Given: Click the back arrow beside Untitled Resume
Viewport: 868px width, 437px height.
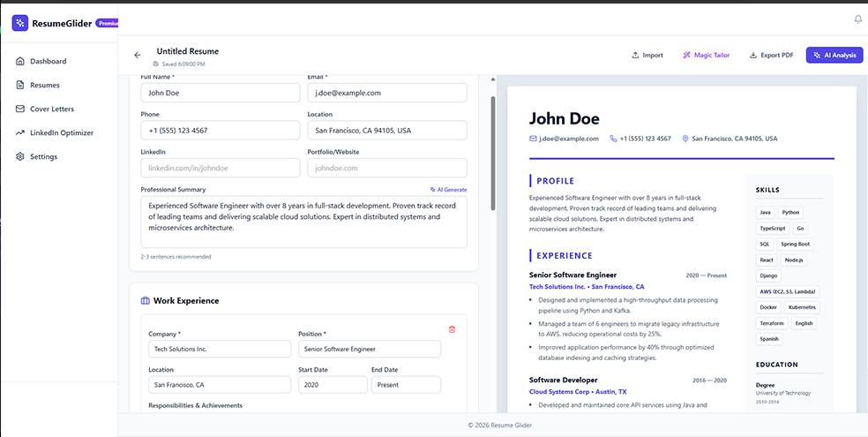Looking at the screenshot, I should 138,55.
